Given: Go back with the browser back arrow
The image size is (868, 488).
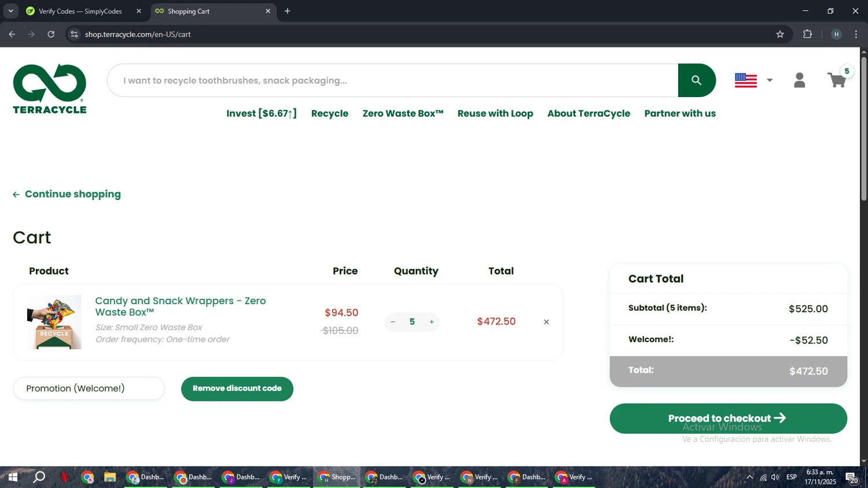Looking at the screenshot, I should pyautogui.click(x=12, y=34).
